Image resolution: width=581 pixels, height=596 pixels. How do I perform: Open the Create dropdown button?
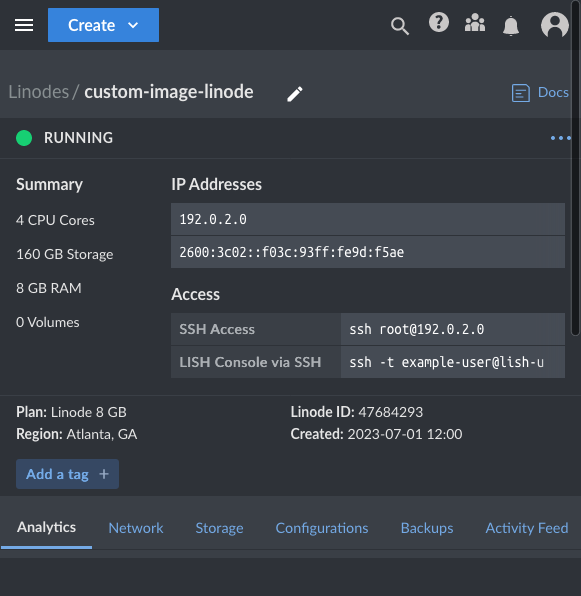[x=103, y=25]
